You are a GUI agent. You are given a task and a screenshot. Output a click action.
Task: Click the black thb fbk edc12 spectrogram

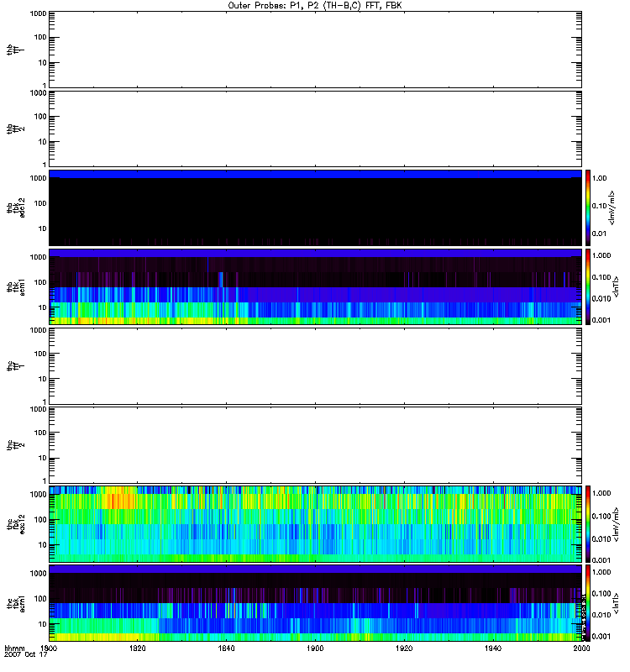tap(315, 207)
